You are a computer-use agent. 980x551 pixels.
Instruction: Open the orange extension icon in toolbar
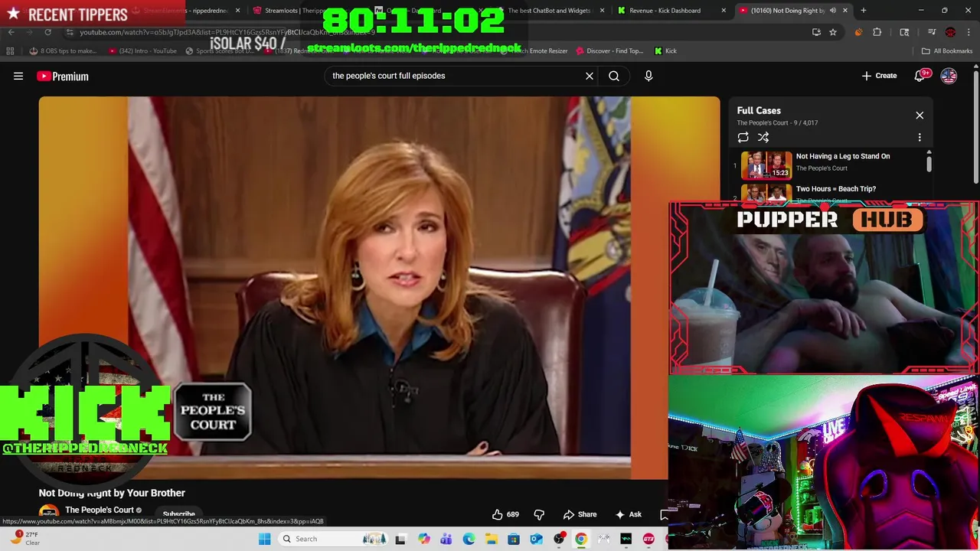point(858,32)
